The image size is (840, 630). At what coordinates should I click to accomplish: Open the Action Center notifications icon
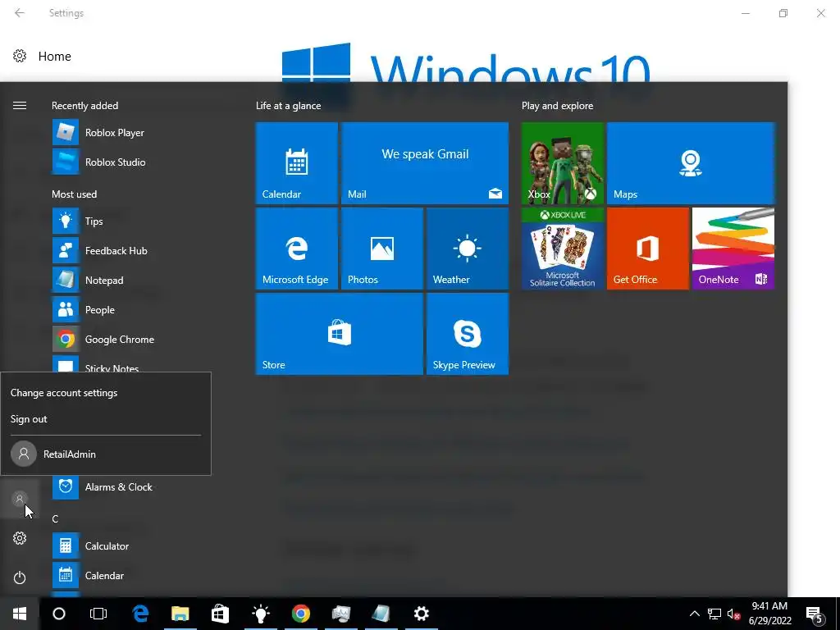(x=815, y=614)
